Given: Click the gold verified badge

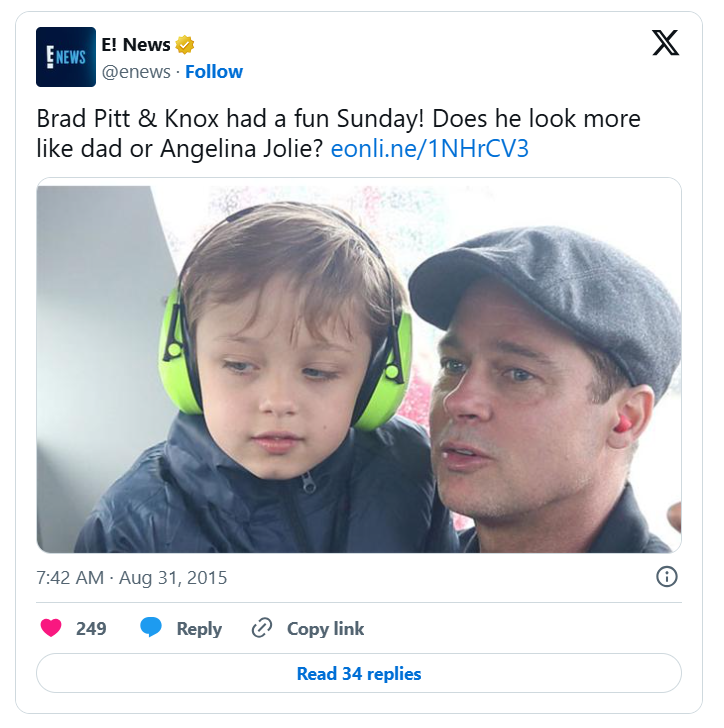Looking at the screenshot, I should (185, 45).
